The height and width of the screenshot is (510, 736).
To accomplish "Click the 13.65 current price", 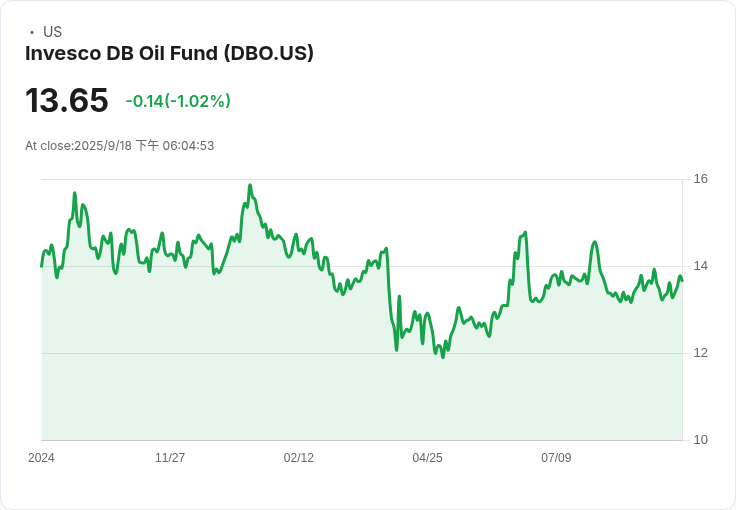I will click(66, 101).
